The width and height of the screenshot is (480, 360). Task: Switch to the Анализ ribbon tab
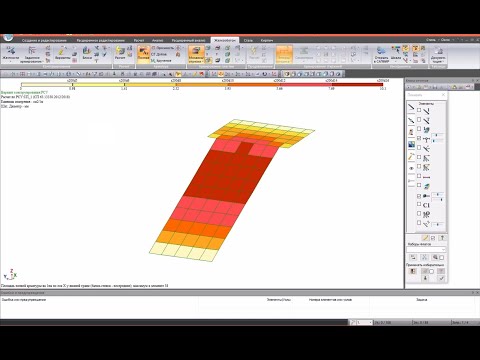tap(158, 40)
